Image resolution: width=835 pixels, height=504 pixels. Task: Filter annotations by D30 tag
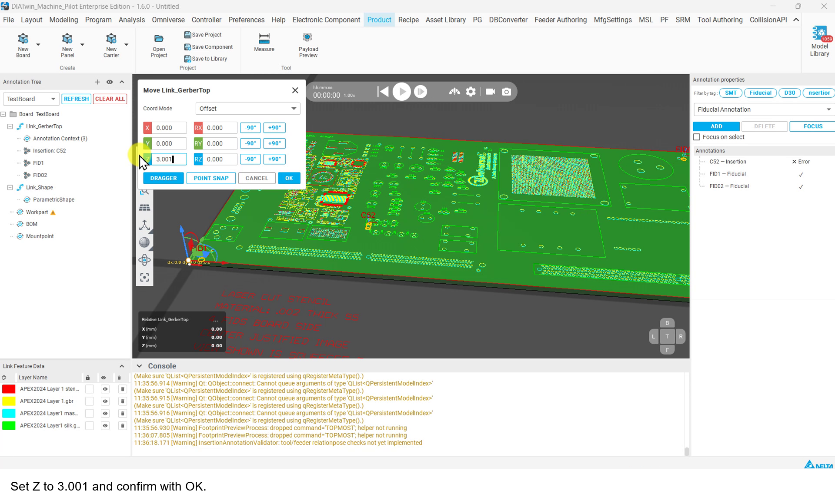(789, 93)
